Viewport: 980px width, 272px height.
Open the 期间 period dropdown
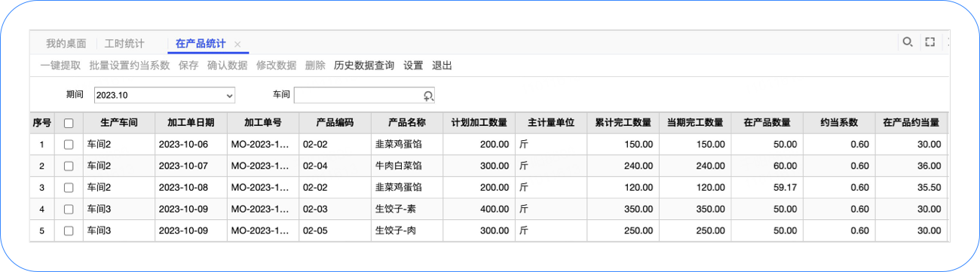[164, 96]
